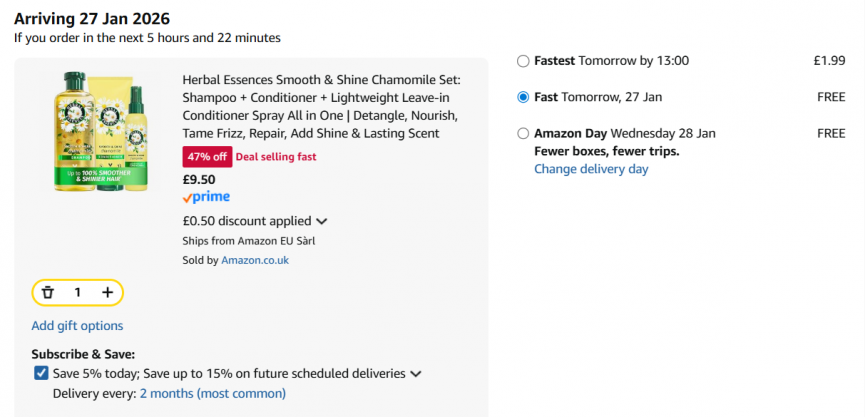Select the Fastest Tomorrow by 13:00 option
The height and width of the screenshot is (417, 865).
[523, 61]
